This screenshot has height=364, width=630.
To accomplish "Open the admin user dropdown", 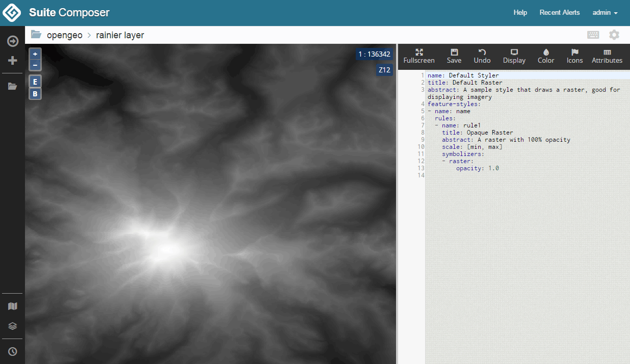I will point(605,13).
